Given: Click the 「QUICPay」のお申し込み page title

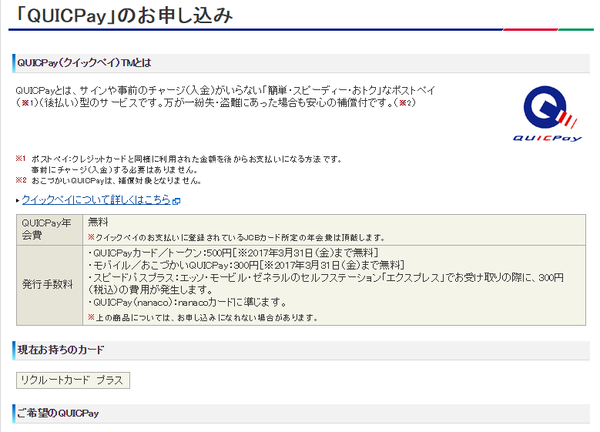Looking at the screenshot, I should [125, 15].
